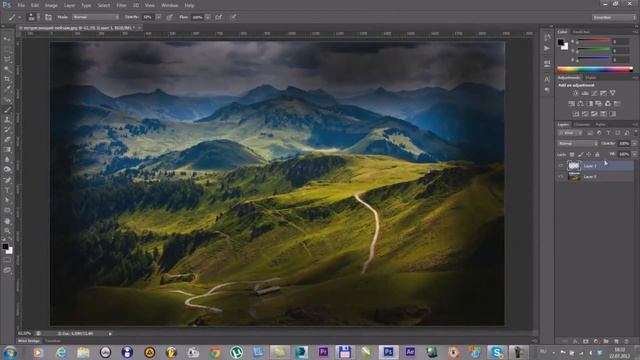The image size is (640, 360).
Task: Open the layer Fill slider arrow
Action: point(634,154)
